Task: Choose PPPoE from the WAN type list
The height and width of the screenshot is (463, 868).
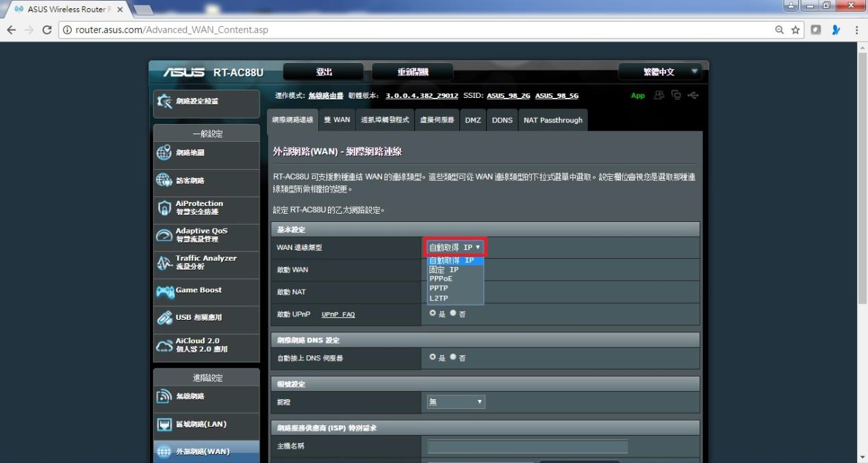Action: tap(441, 279)
